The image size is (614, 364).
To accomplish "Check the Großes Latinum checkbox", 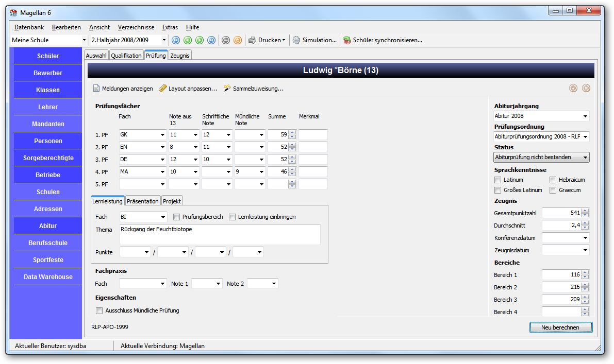I will point(497,190).
